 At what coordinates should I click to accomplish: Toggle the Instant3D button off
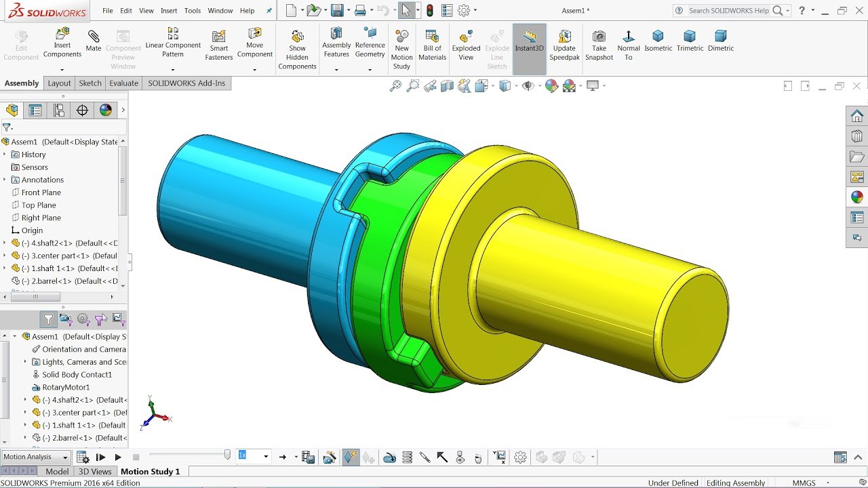click(x=529, y=49)
